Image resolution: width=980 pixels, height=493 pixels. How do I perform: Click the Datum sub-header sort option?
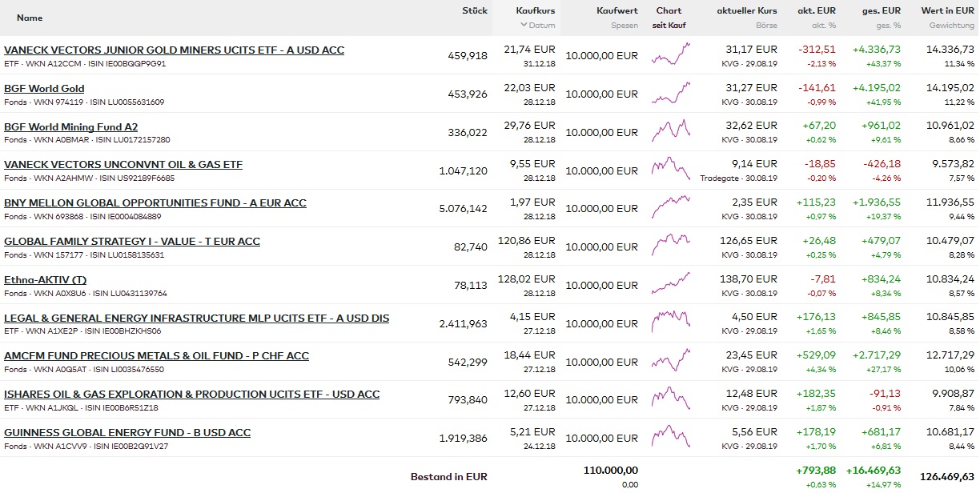click(x=542, y=26)
